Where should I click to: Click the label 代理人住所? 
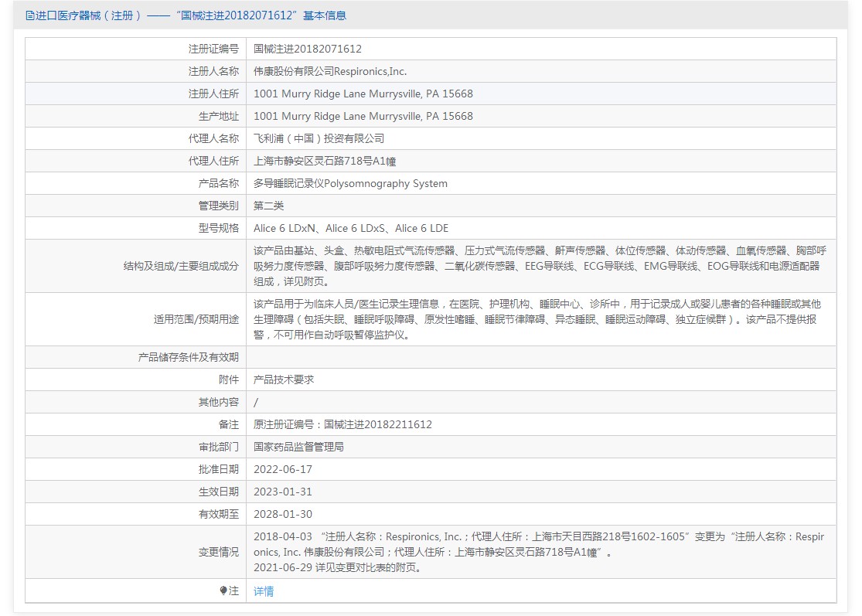(x=213, y=161)
